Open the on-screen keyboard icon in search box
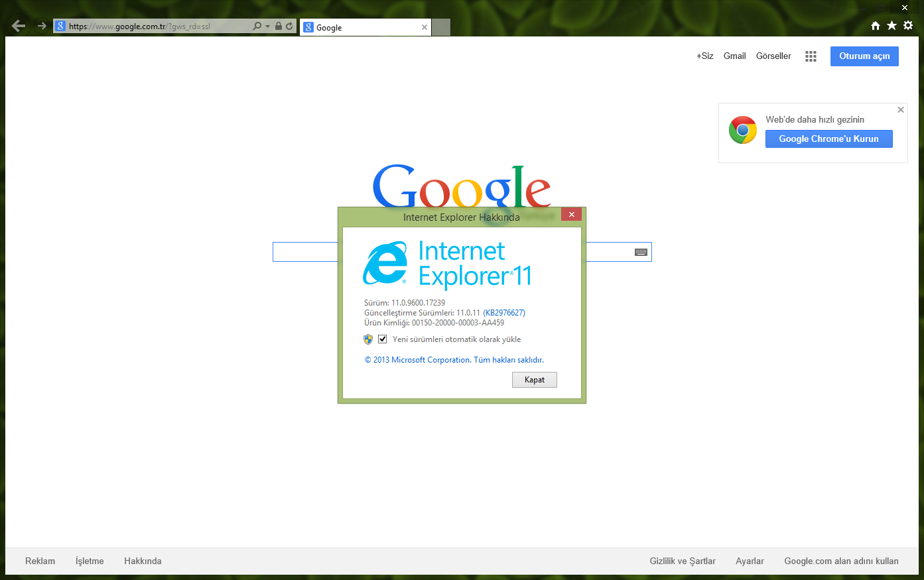The width and height of the screenshot is (924, 580). coord(641,252)
